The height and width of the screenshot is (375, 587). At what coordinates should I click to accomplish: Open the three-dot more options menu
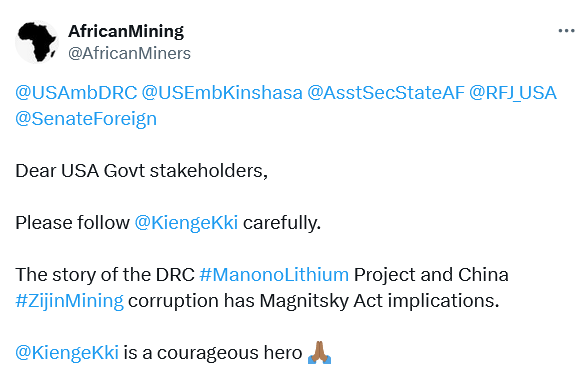click(x=566, y=31)
